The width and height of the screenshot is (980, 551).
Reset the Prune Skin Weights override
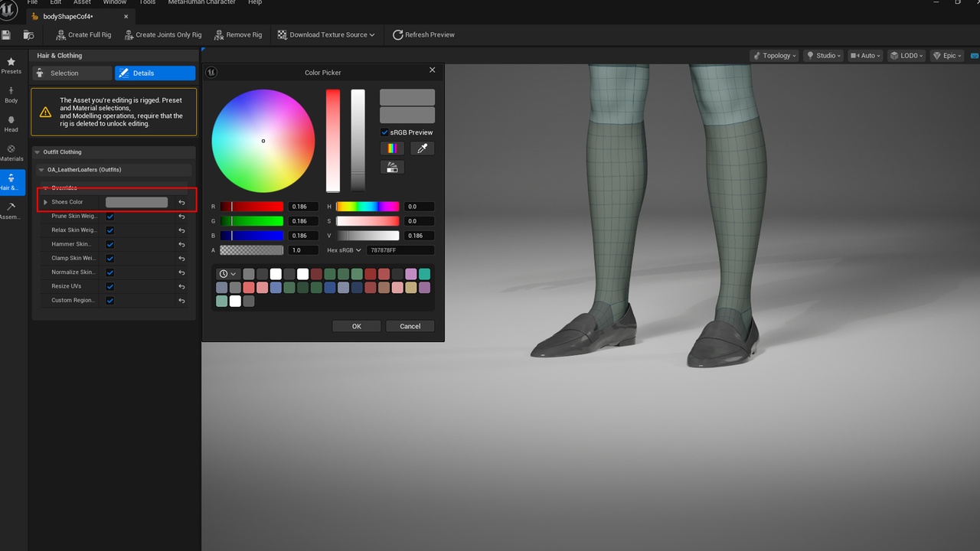[181, 217]
